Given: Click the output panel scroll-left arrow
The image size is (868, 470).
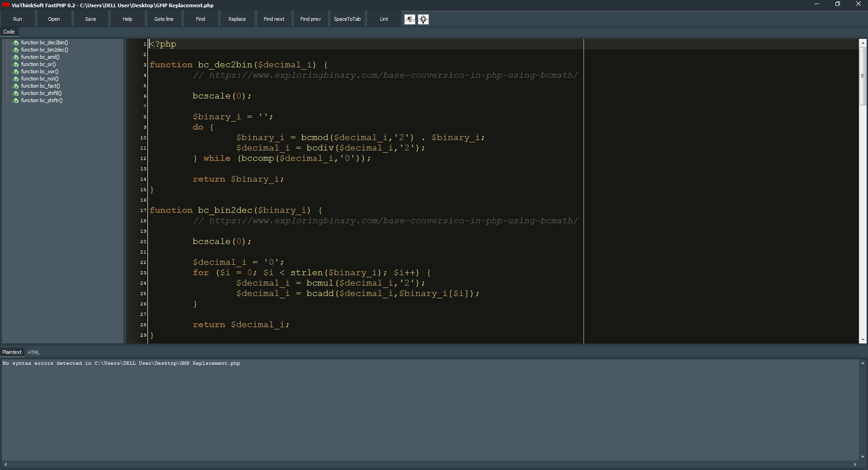Looking at the screenshot, I should [x=5, y=465].
